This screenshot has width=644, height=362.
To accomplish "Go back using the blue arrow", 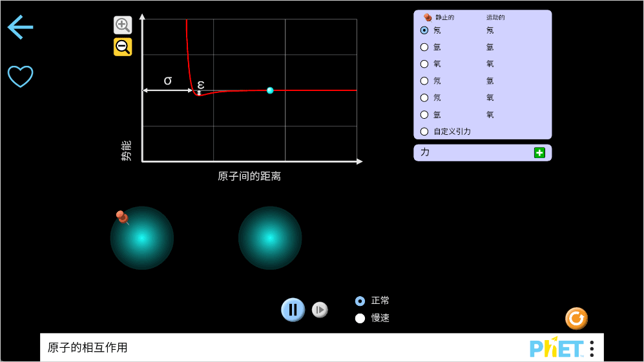I will (x=20, y=27).
